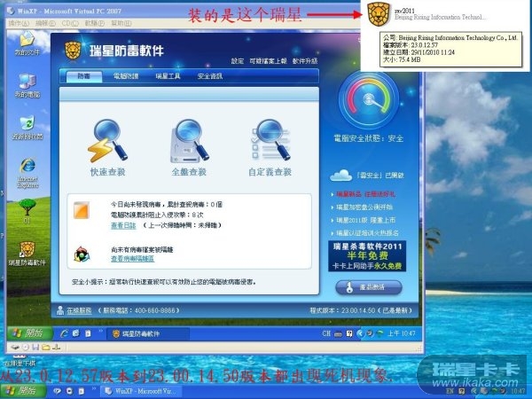Click the CH language indicator in the VM tray
The image size is (532, 399).
coord(326,334)
